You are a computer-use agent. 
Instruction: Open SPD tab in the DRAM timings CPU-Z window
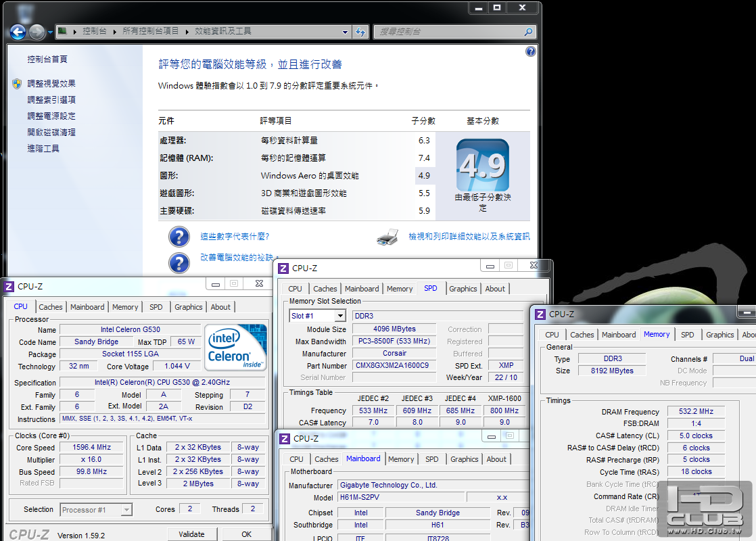[687, 335]
